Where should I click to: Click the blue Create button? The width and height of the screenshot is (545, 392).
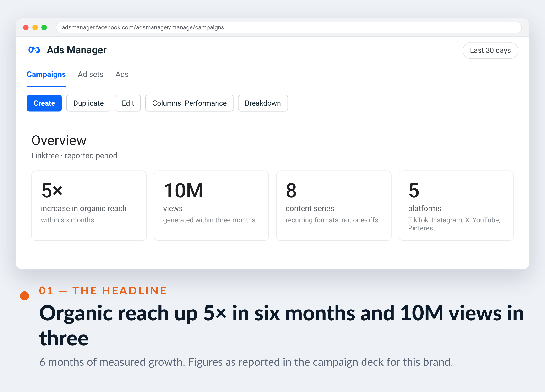point(44,103)
